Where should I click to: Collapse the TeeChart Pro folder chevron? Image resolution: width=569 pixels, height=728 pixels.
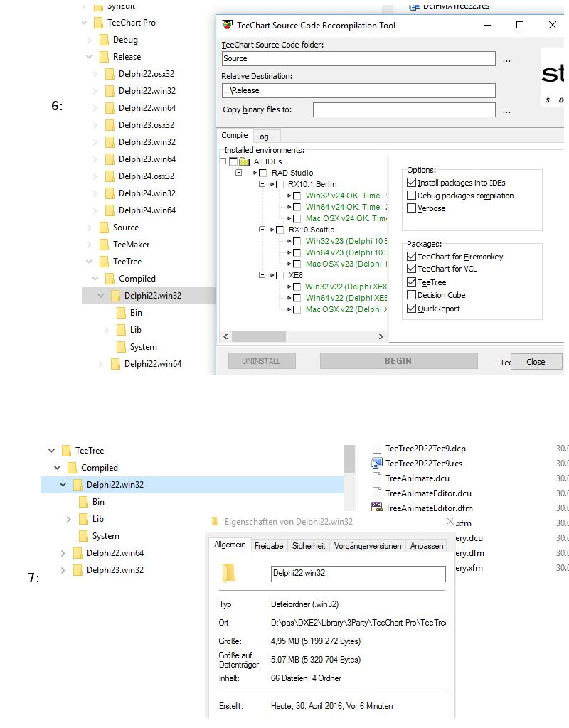[x=84, y=23]
